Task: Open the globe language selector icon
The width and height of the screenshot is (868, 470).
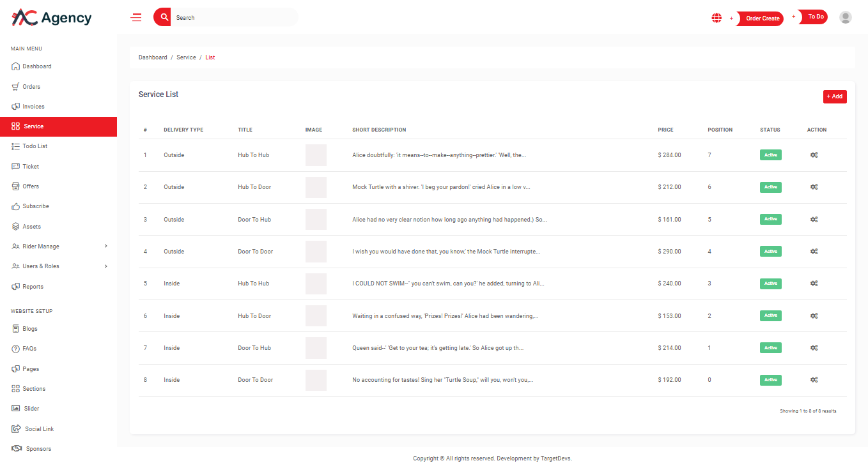Action: 717,18
